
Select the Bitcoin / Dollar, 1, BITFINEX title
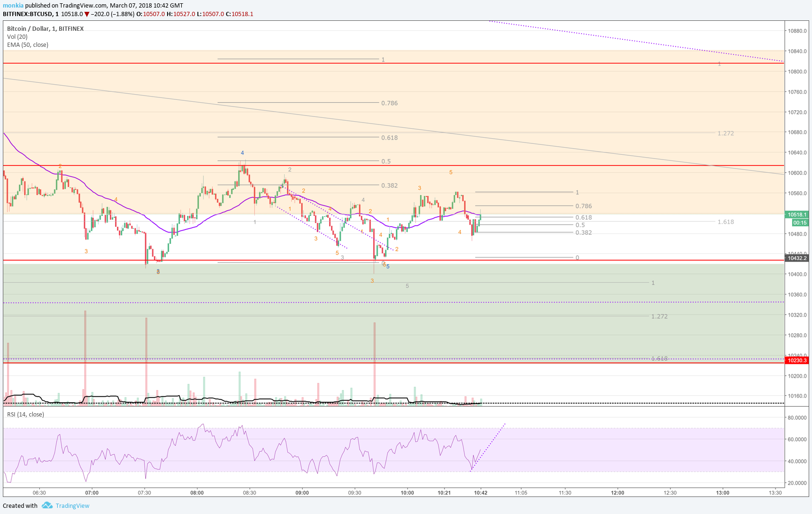(45, 28)
